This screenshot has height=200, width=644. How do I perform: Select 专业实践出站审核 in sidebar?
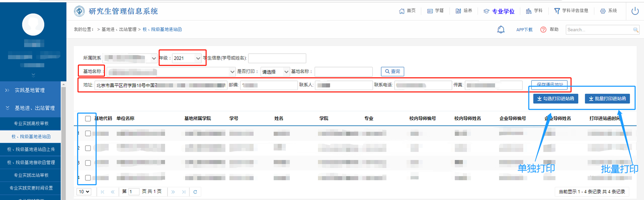[31, 175]
